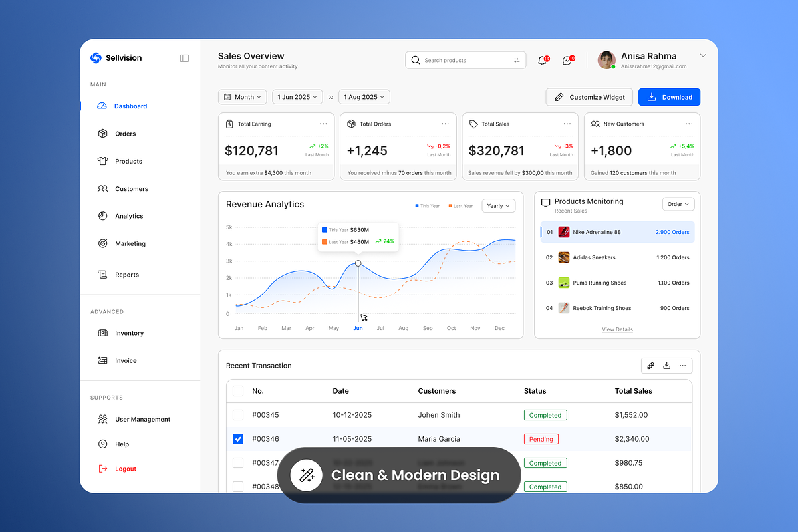Screen dimensions: 798x532
Task: Edit Recent Transaction with pencil icon
Action: pos(650,366)
